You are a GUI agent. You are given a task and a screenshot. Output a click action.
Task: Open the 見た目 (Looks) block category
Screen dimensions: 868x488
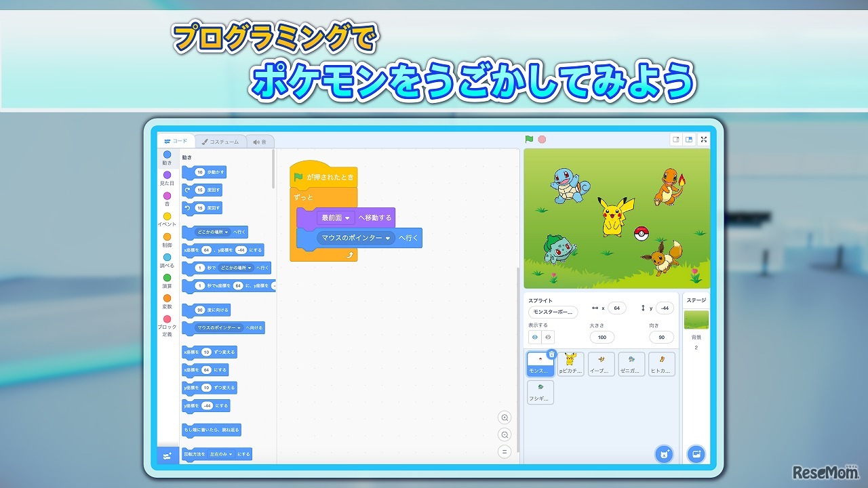tap(167, 179)
